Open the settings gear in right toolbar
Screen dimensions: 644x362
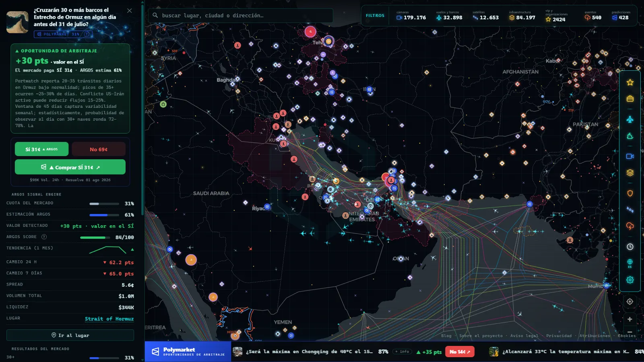630,280
